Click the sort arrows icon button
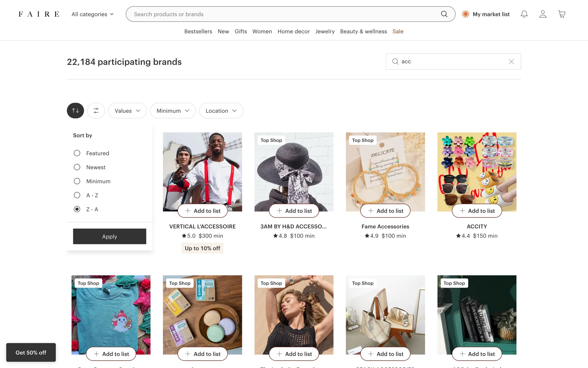 pyautogui.click(x=75, y=111)
